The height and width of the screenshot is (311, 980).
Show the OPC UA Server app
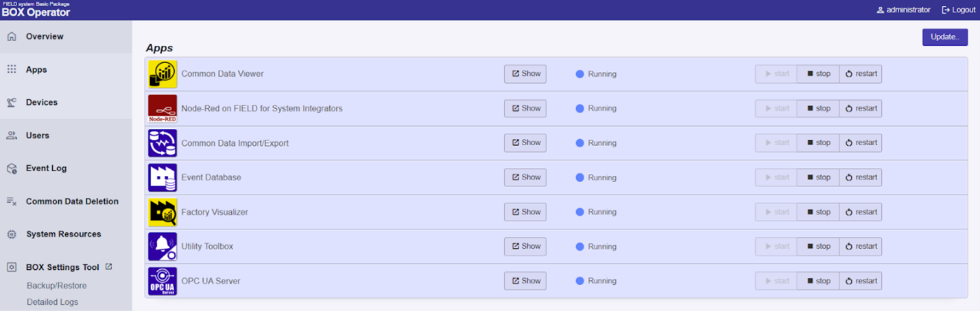(x=525, y=281)
